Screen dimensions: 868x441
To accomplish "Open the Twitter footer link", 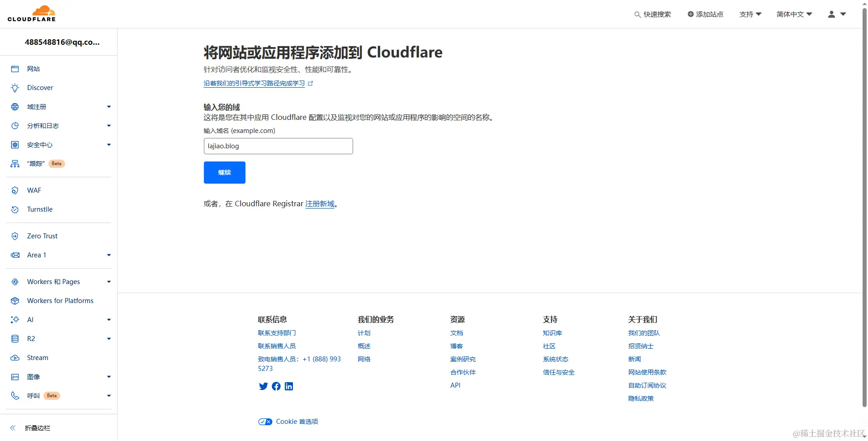I will (x=263, y=386).
